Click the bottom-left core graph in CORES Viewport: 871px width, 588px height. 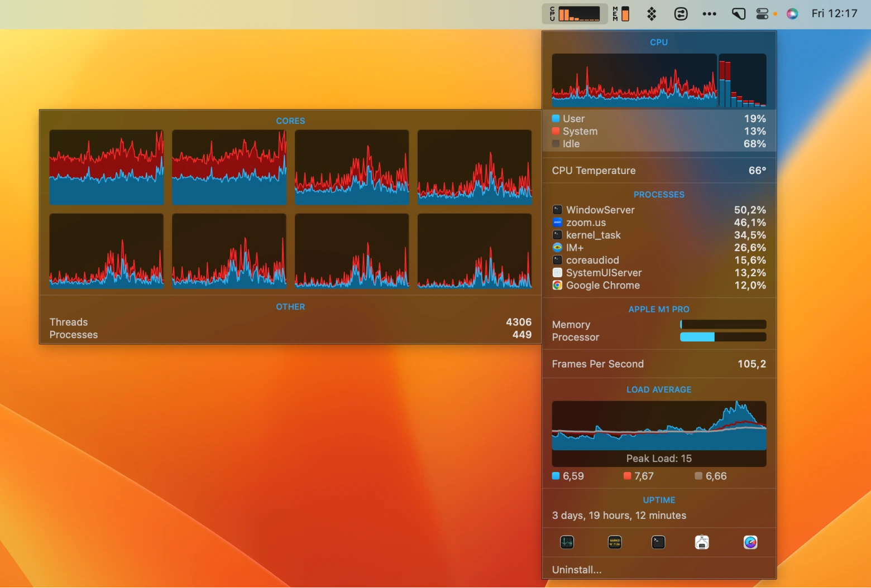click(x=107, y=250)
